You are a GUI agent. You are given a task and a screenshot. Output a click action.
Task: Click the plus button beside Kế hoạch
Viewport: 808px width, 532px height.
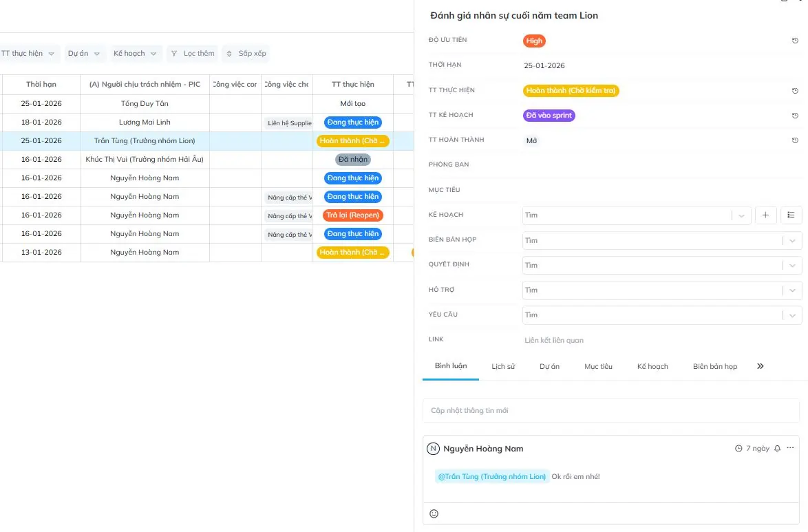(765, 215)
